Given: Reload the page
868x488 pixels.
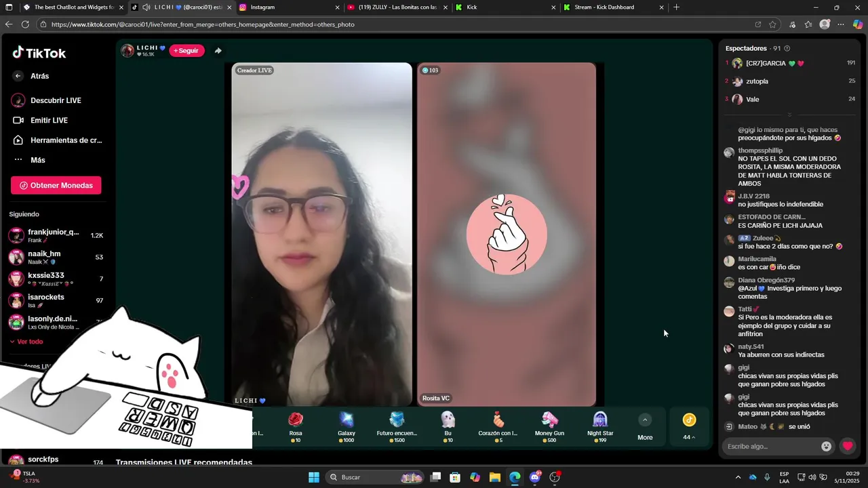Looking at the screenshot, I should click(25, 24).
